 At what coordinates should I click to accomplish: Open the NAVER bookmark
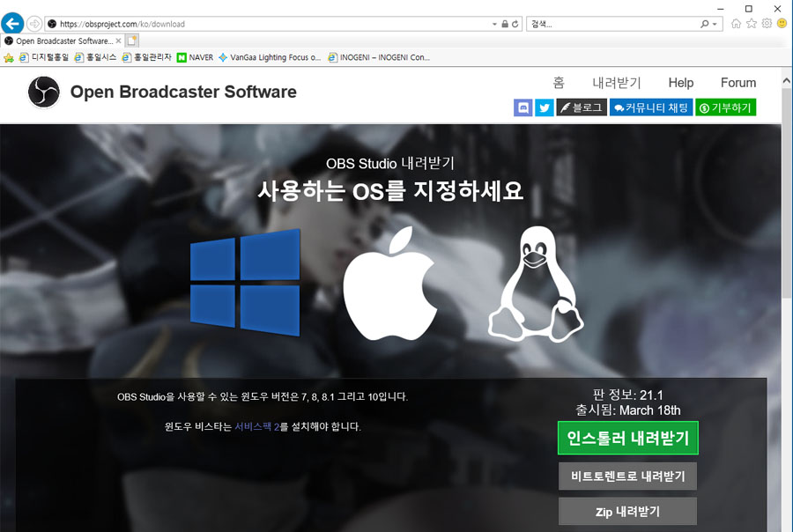click(196, 57)
